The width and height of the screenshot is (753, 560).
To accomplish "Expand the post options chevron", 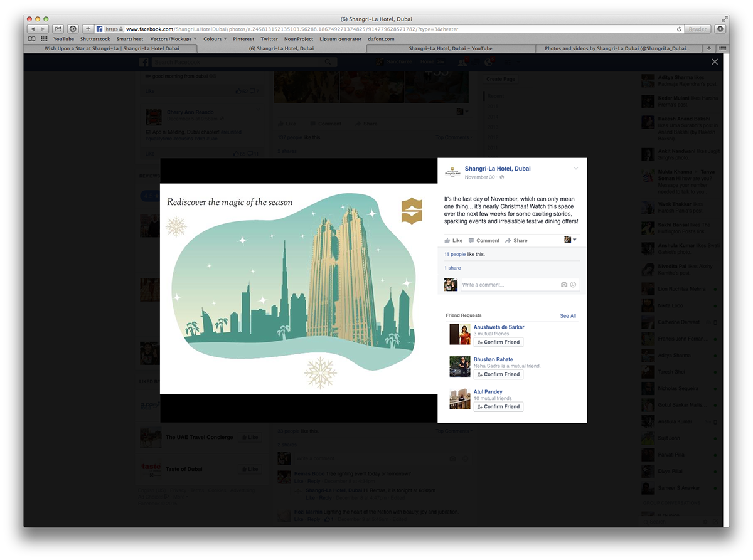I will (x=576, y=168).
